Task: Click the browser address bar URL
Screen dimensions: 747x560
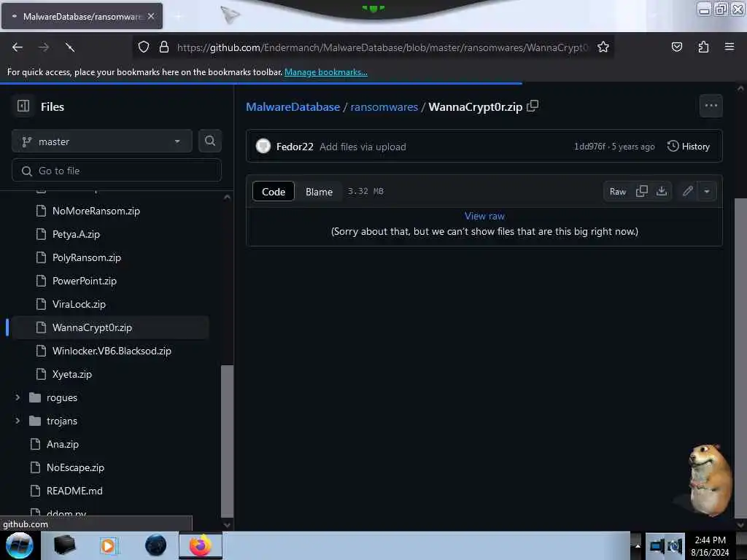Action: tap(382, 47)
